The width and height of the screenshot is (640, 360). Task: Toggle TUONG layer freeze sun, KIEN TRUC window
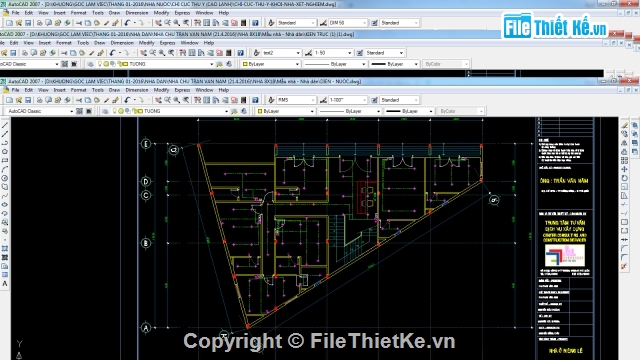point(106,64)
